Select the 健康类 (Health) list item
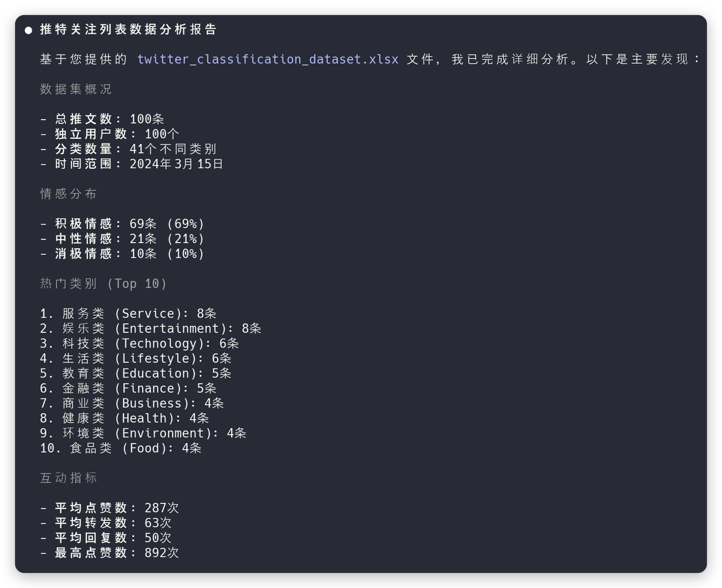Image resolution: width=722 pixels, height=588 pixels. tap(124, 418)
